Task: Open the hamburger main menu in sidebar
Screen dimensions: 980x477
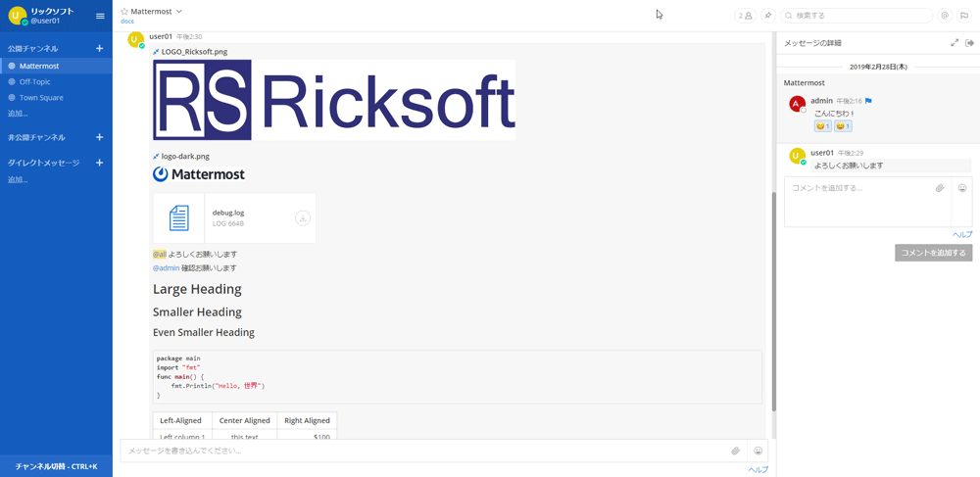Action: point(100,16)
